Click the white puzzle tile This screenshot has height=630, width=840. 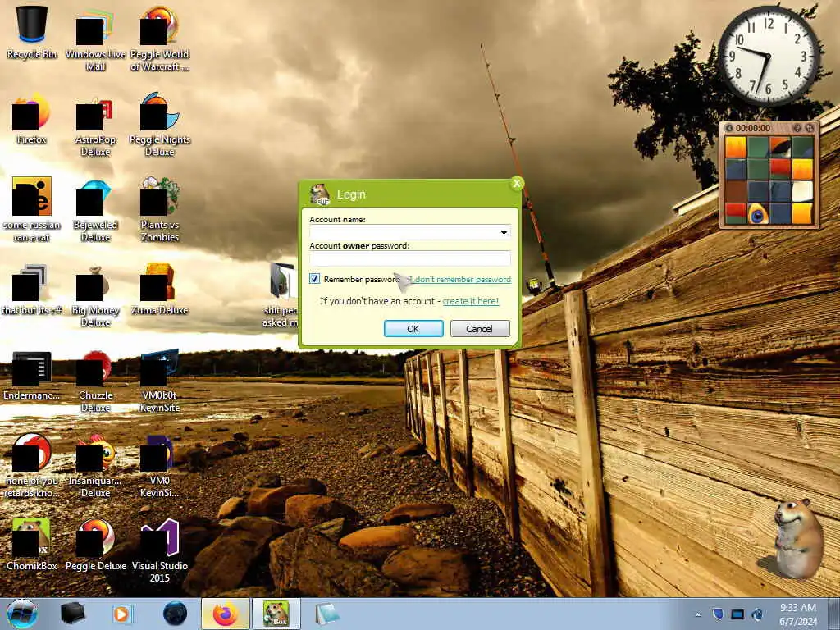point(802,191)
